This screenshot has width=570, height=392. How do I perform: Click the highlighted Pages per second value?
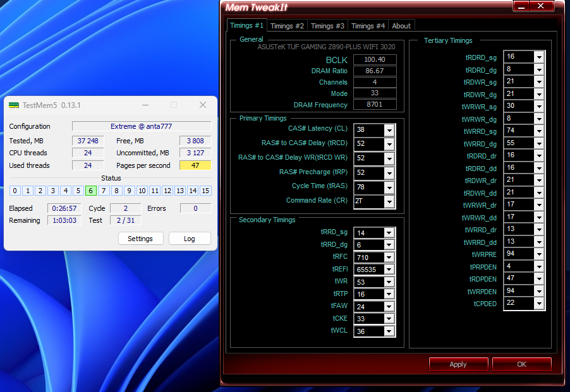coord(195,165)
